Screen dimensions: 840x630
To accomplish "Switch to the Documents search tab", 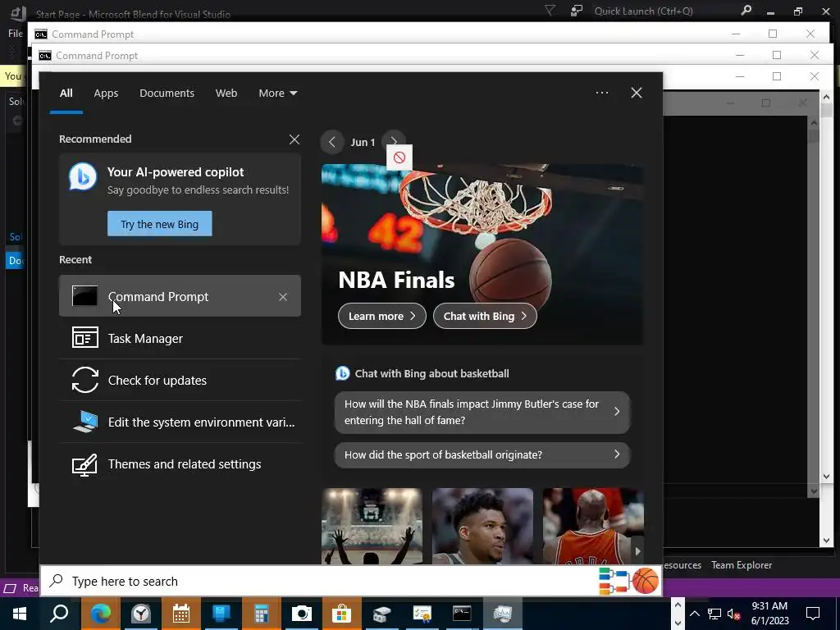I will (x=167, y=94).
